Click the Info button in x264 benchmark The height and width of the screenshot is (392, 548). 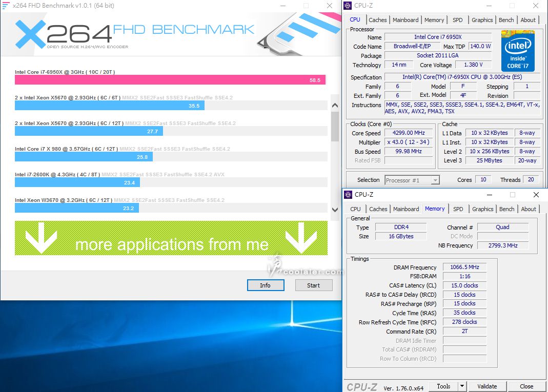265,285
